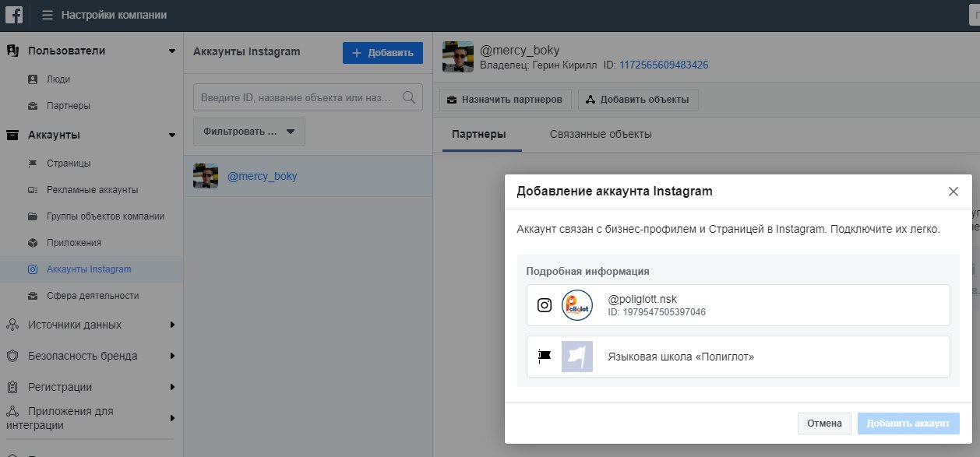The width and height of the screenshot is (980, 457).
Task: Open Страницы in the sidebar
Action: coord(69,163)
